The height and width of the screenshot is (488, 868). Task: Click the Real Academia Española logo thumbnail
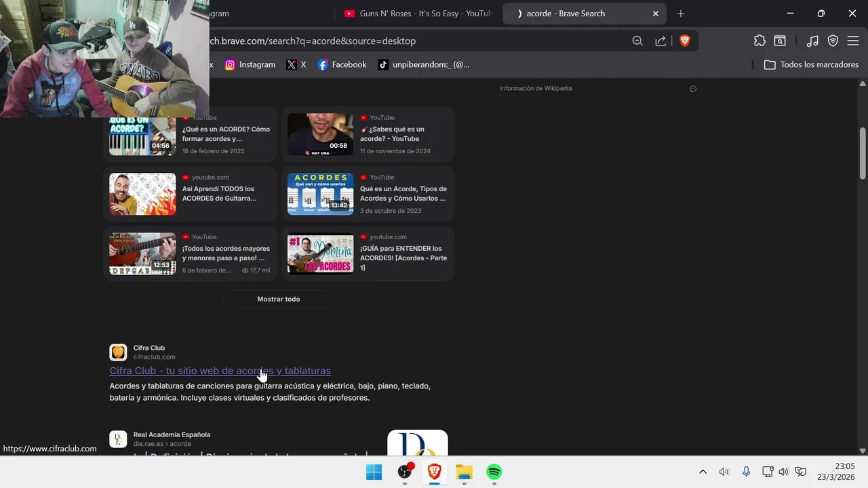pos(418,443)
